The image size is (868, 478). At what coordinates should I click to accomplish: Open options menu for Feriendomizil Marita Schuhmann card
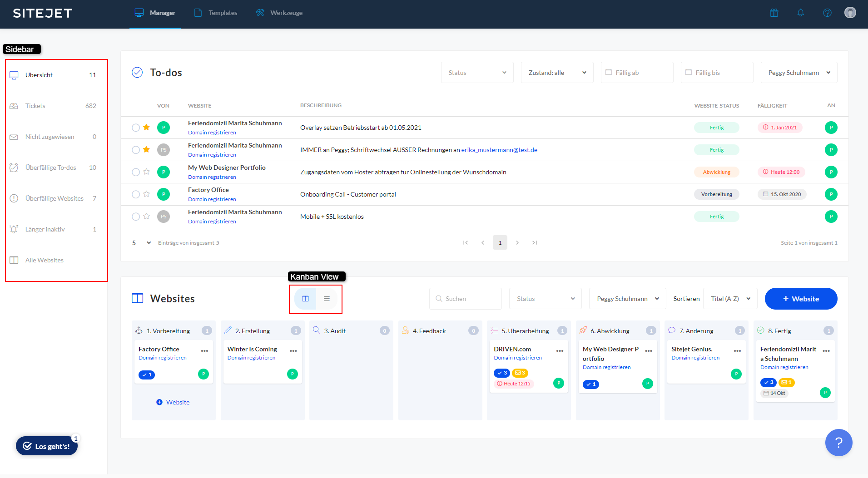point(826,350)
